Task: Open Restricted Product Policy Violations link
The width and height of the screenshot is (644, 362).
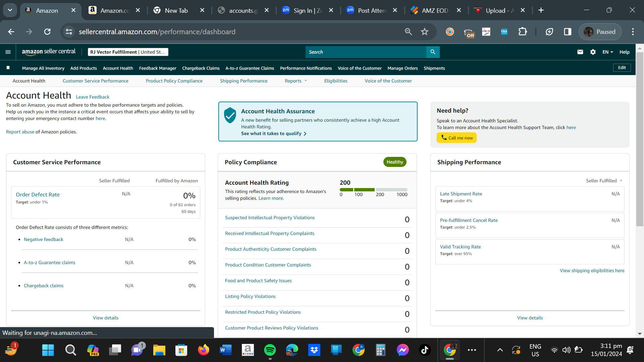Action: point(263,312)
